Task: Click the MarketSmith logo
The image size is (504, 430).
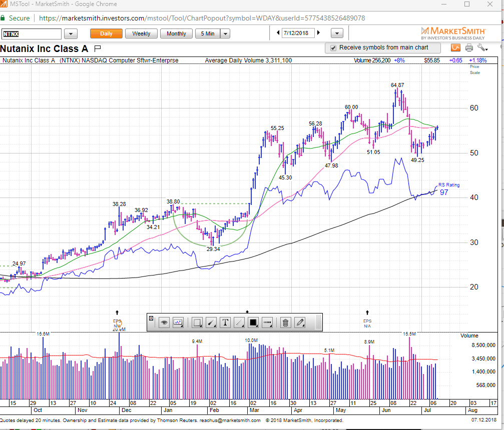Action: (x=453, y=33)
